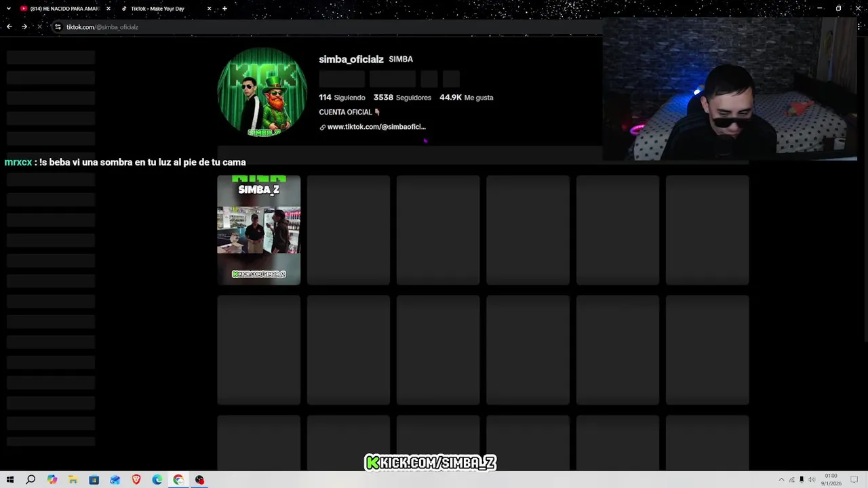Open the volume speaker tray icon
The image size is (868, 488).
(x=812, y=480)
